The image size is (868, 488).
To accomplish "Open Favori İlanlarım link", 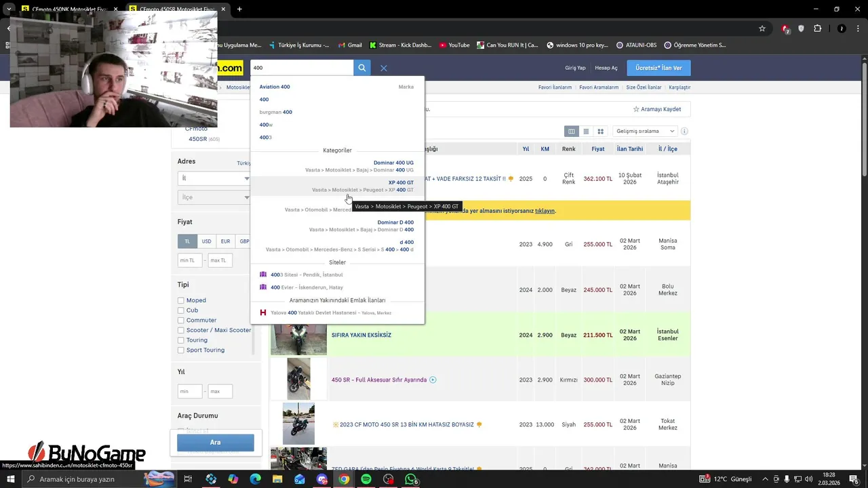I will (x=555, y=87).
